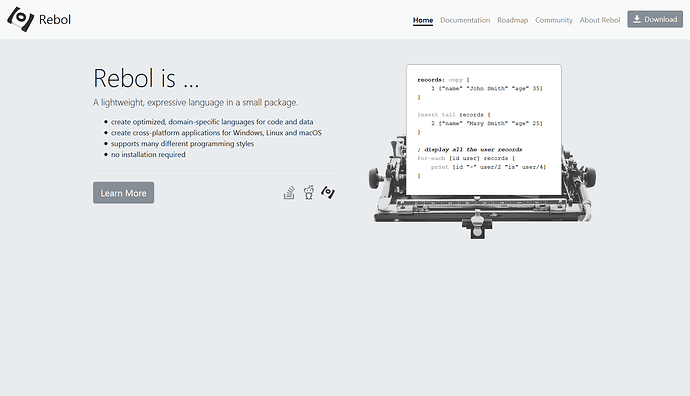This screenshot has height=396, width=690.
Task: Click the Rebol brand name text
Action: [x=55, y=20]
